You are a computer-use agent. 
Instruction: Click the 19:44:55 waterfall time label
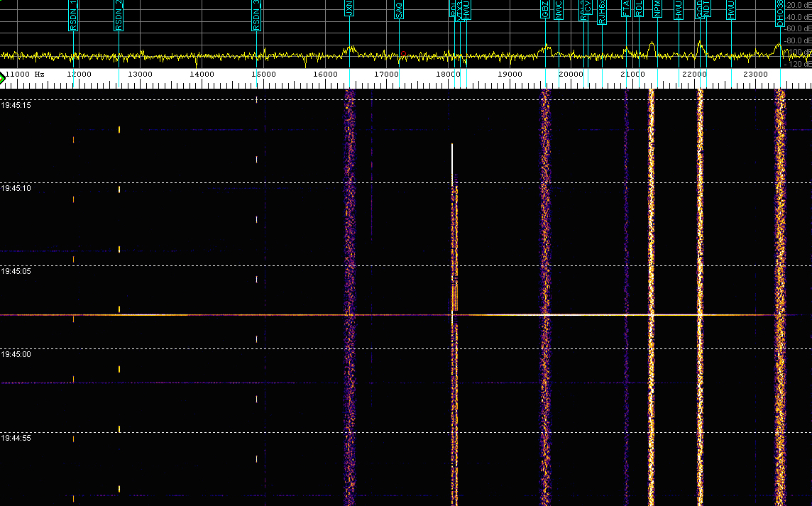point(16,438)
